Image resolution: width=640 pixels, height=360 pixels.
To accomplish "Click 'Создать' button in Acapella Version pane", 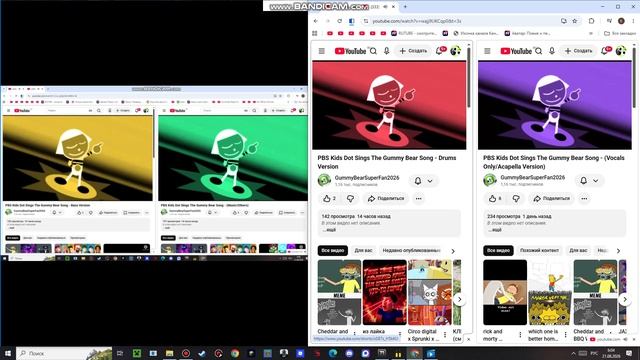I will 578,51.
